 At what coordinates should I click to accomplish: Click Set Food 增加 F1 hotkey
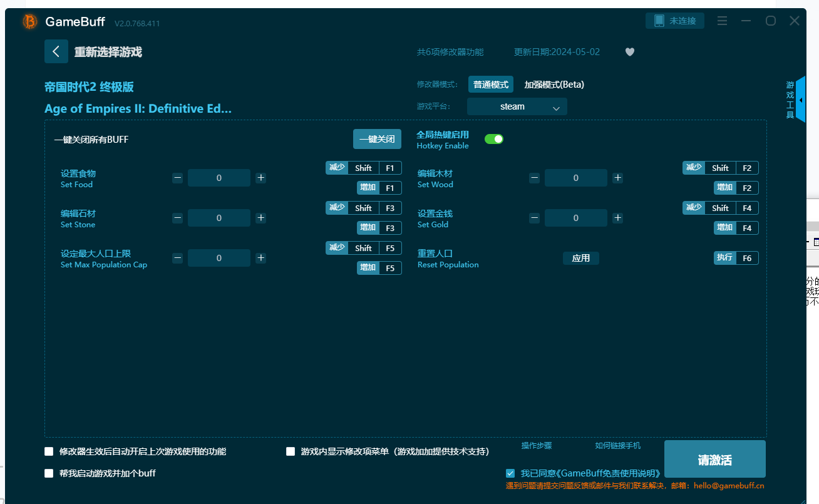point(379,188)
